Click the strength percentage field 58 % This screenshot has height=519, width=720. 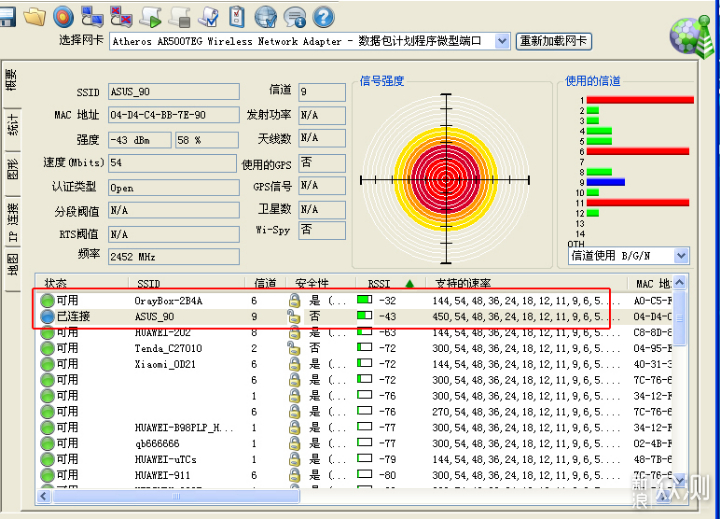coord(207,140)
